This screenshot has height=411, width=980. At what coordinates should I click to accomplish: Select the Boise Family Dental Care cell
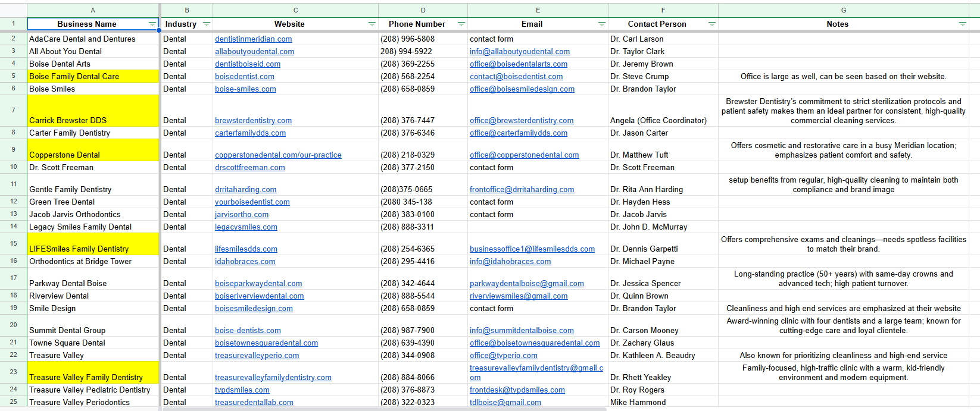pyautogui.click(x=93, y=76)
